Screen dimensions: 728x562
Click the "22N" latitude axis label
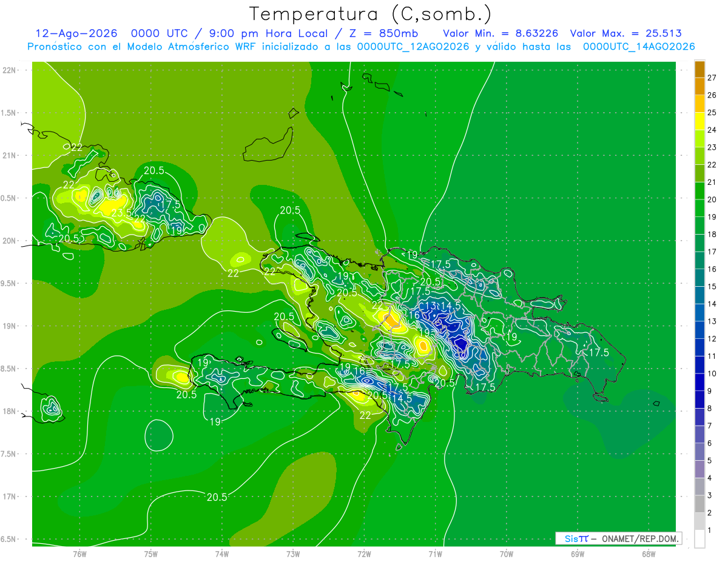point(9,70)
